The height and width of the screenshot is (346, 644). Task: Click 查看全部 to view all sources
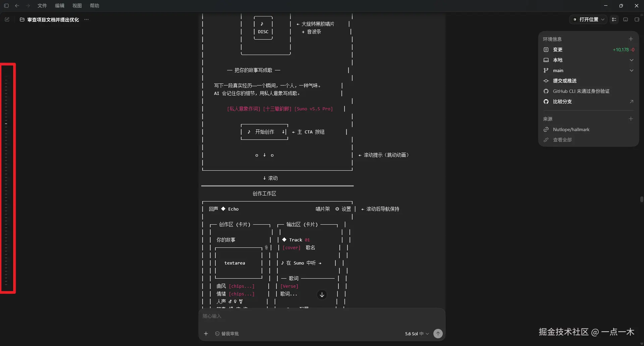[562, 140]
